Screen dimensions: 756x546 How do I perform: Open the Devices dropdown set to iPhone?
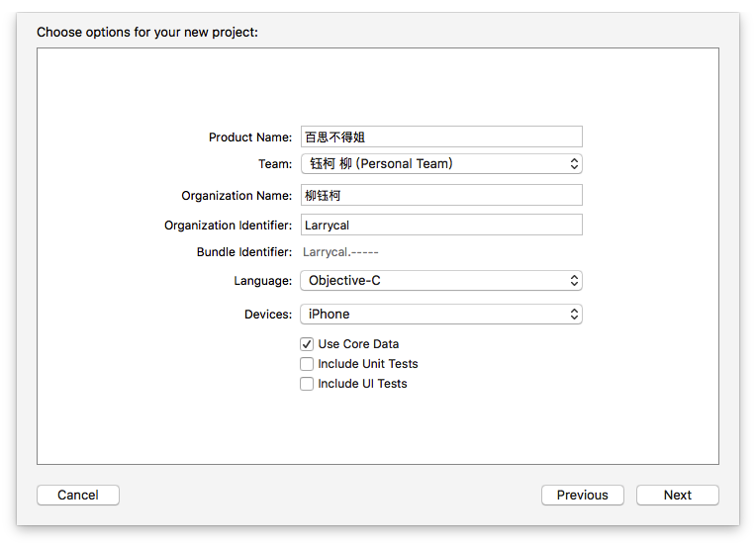(440, 315)
